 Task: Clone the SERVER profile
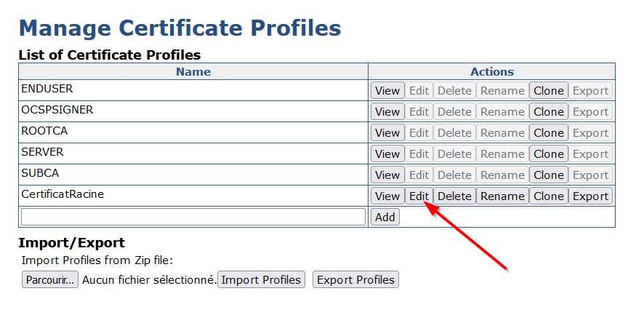548,154
